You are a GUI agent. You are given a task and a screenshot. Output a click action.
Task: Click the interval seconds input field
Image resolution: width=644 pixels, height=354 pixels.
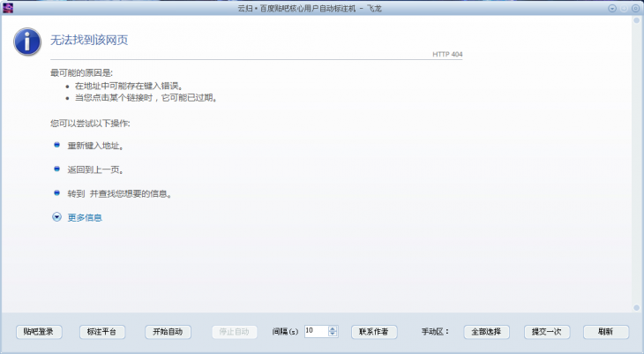pos(316,331)
